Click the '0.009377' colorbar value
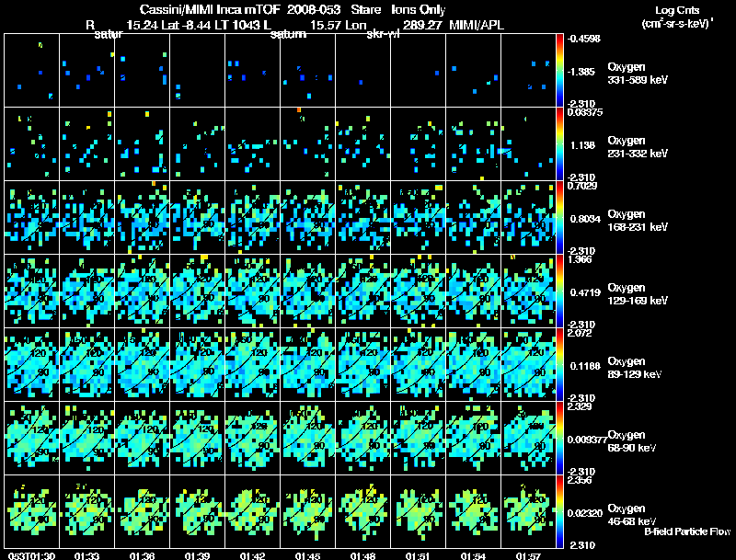Viewport: 736px width, 560px height. tap(587, 440)
